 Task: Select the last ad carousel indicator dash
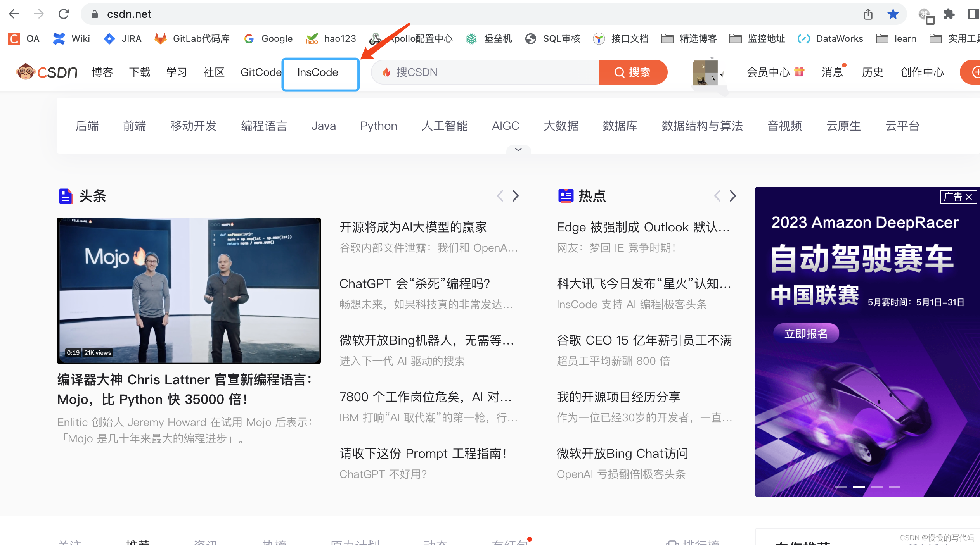(x=895, y=486)
